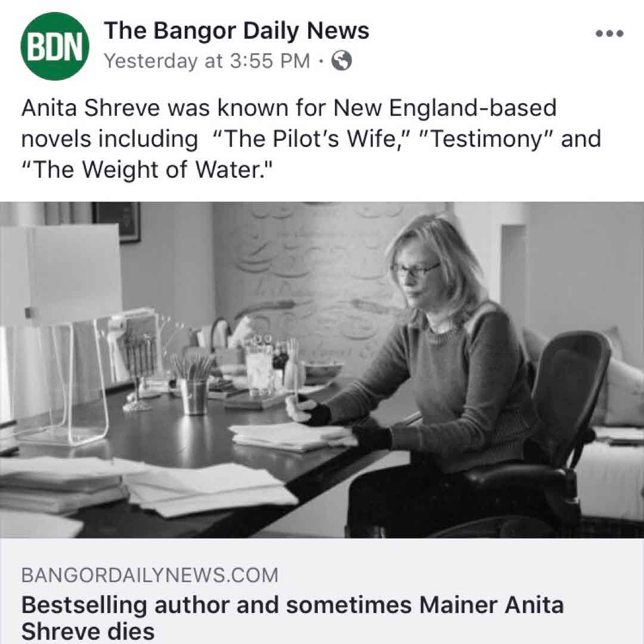The image size is (644, 644).
Task: Click the caption line The Weight of Water
Action: coord(147,169)
